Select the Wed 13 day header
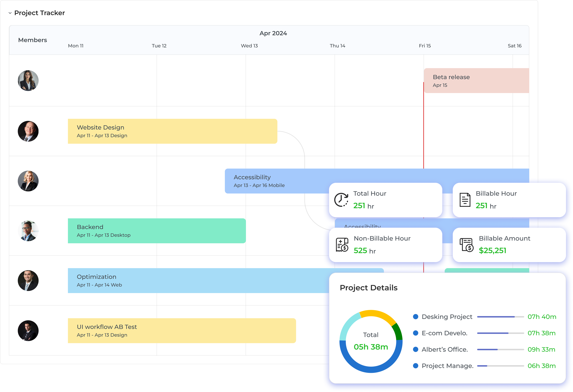Image resolution: width=573 pixels, height=392 pixels. click(249, 46)
